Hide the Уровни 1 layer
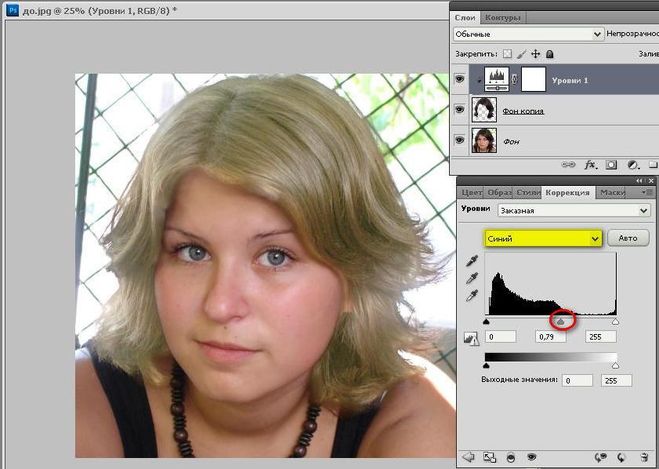The width and height of the screenshot is (659, 469). (460, 79)
